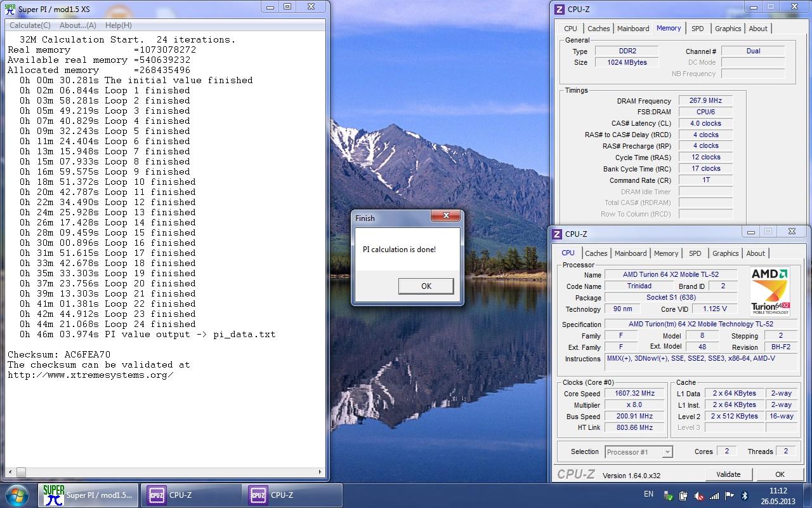Open the About...(A) menu in Super PI

(x=77, y=25)
